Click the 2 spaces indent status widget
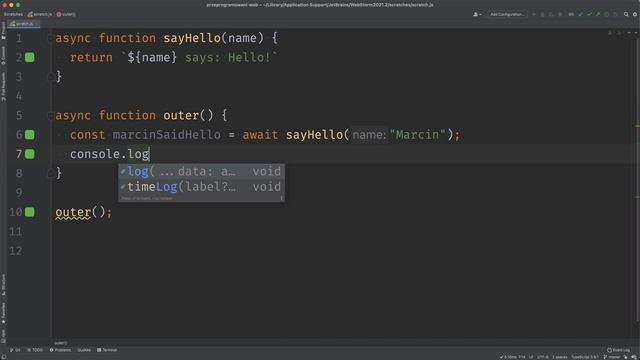 click(560, 357)
